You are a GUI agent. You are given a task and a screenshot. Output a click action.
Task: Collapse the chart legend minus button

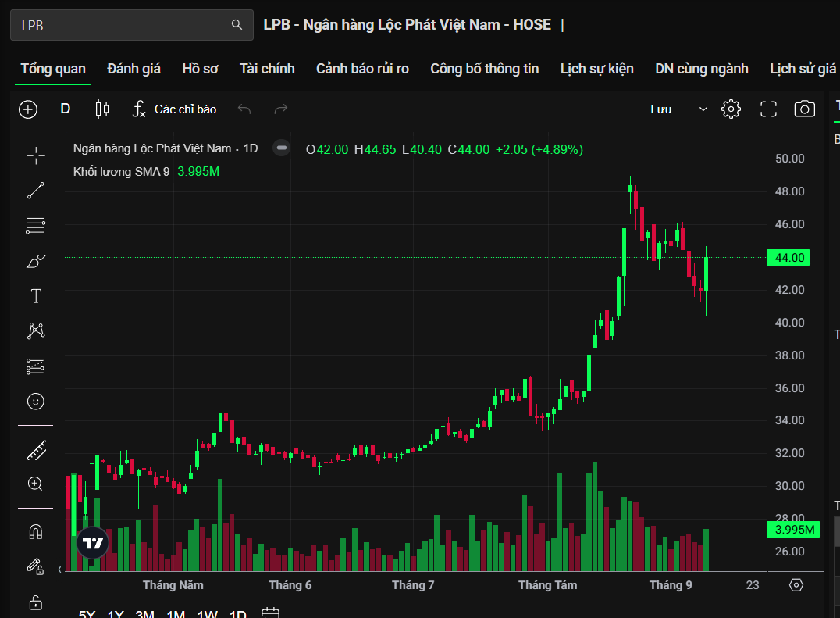281,148
